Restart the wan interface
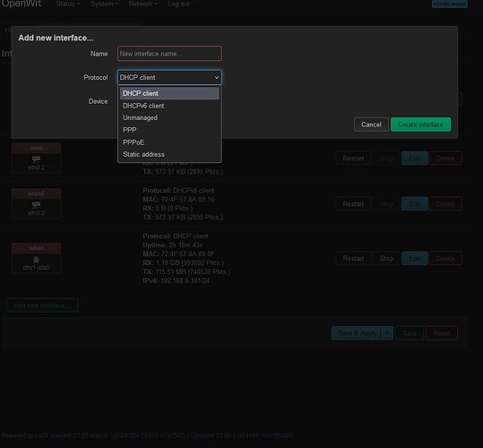 (x=353, y=159)
